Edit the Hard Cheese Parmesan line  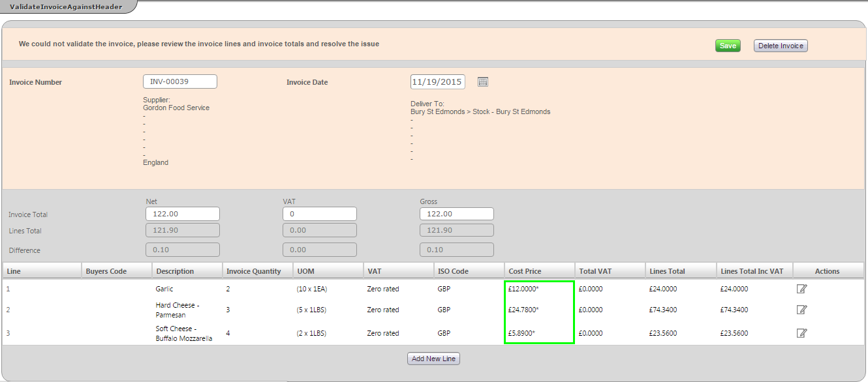click(802, 310)
